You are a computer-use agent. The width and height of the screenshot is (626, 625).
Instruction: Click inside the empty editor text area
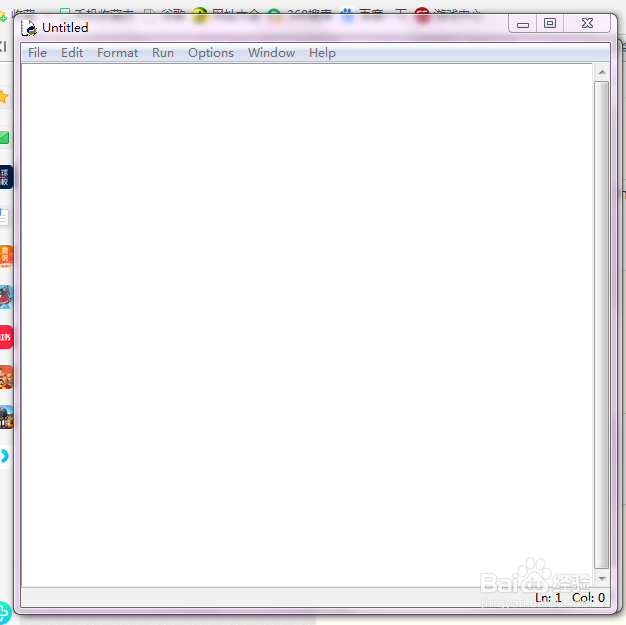point(307,325)
